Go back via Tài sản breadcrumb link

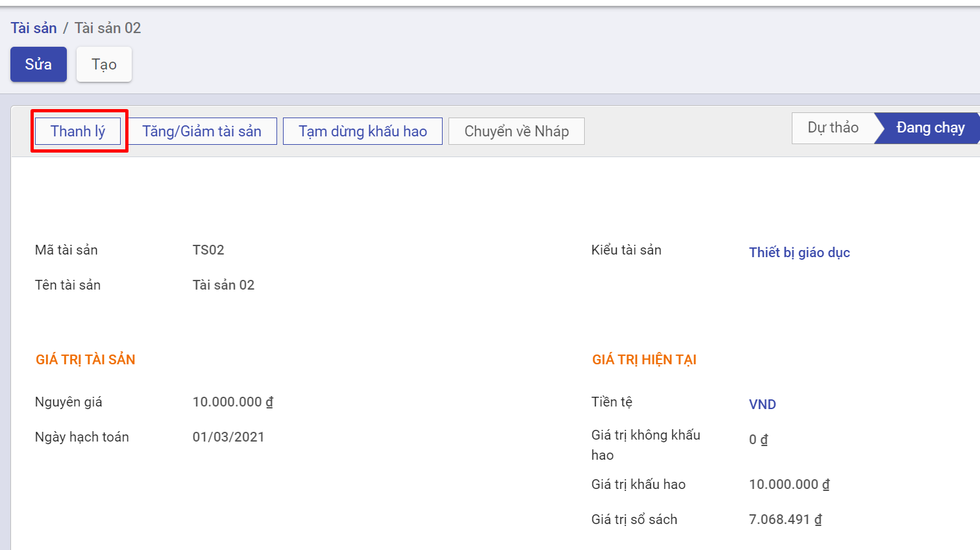pyautogui.click(x=34, y=28)
